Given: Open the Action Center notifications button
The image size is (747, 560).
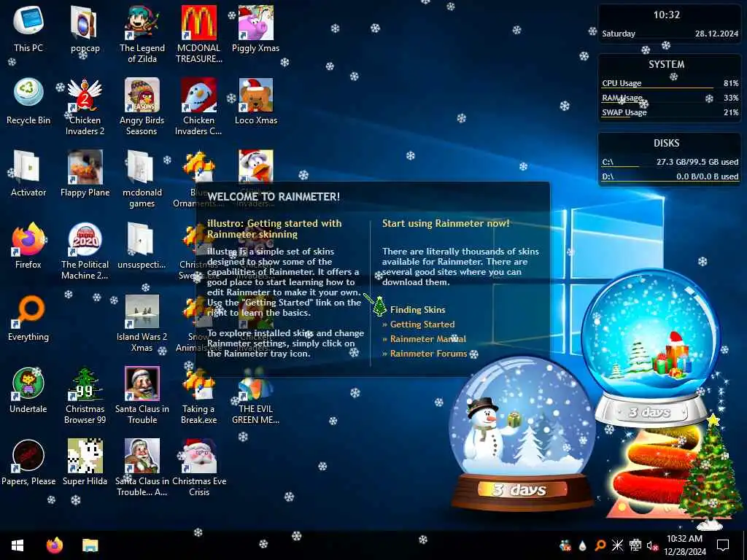Looking at the screenshot, I should tap(723, 545).
